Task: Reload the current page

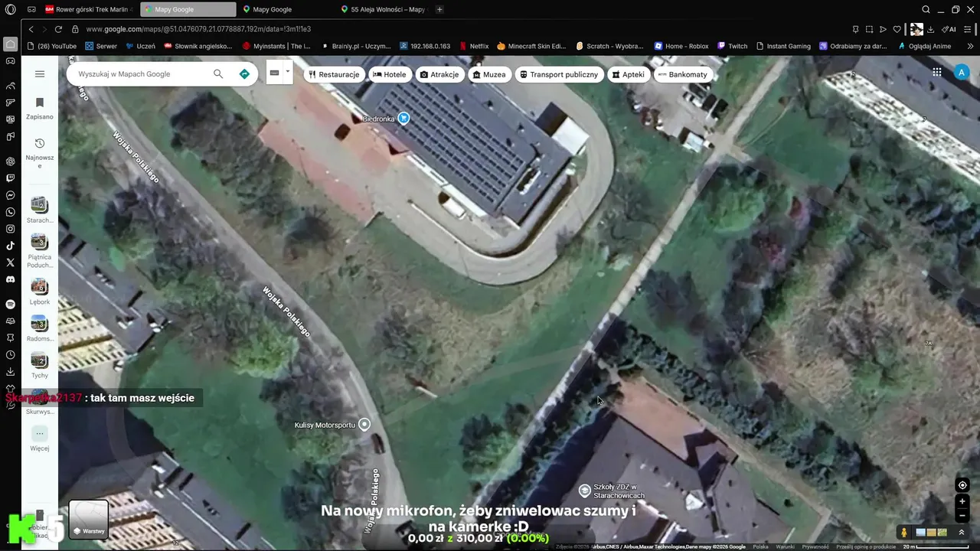Action: 58,29
